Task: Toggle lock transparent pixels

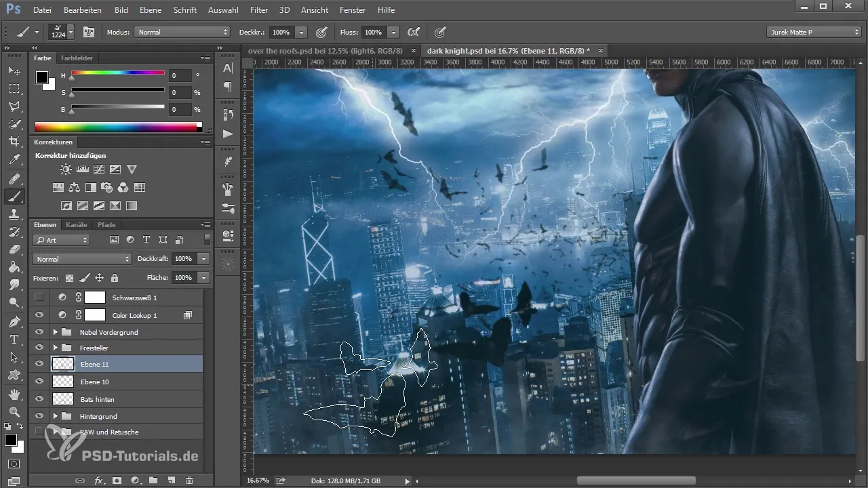Action: coord(69,277)
